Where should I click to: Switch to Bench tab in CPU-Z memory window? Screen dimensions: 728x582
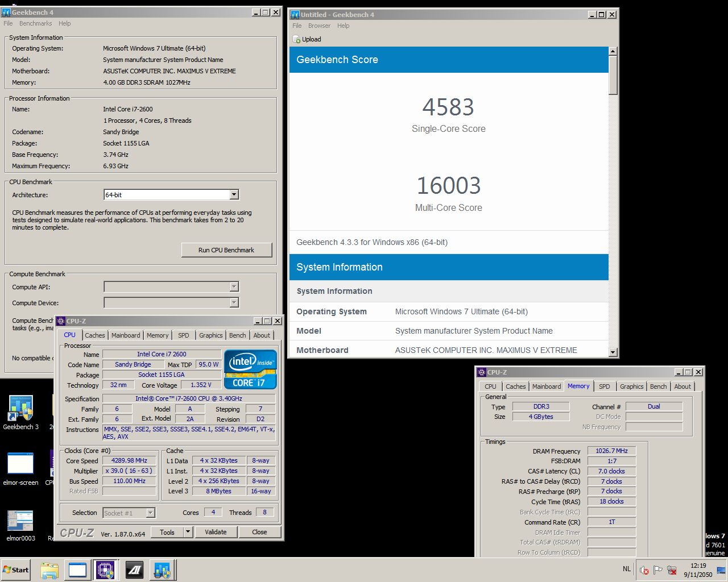point(659,386)
